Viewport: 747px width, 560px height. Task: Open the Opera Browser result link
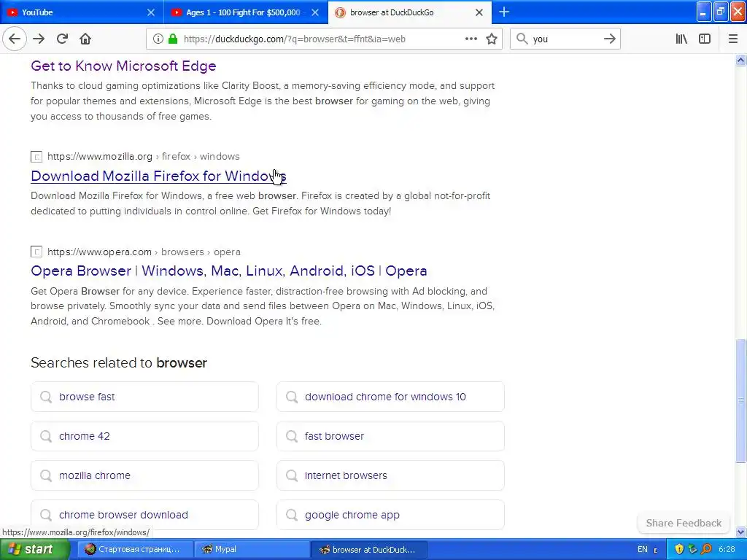(228, 271)
